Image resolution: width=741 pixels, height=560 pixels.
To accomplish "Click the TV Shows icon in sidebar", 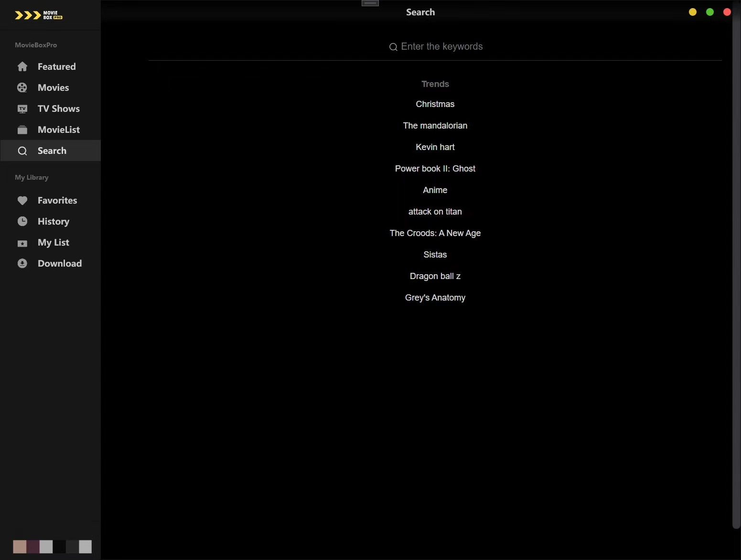I will [x=22, y=108].
